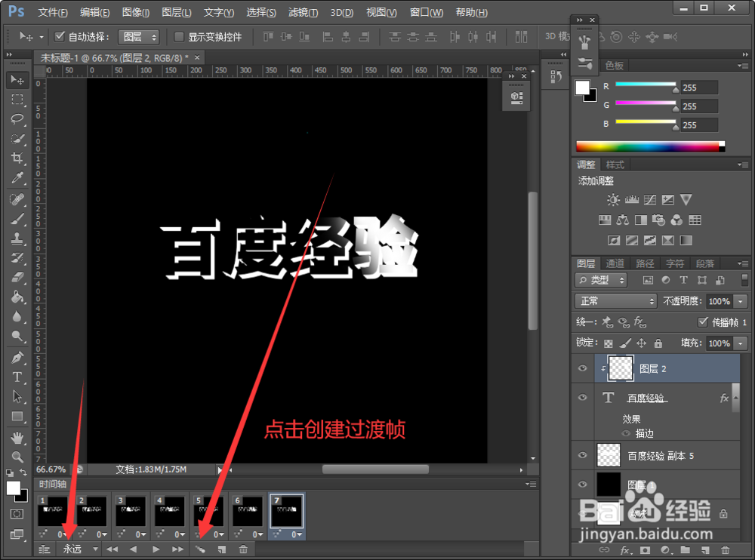Image resolution: width=755 pixels, height=560 pixels.
Task: Select the Paint Bucket tool
Action: 17,297
